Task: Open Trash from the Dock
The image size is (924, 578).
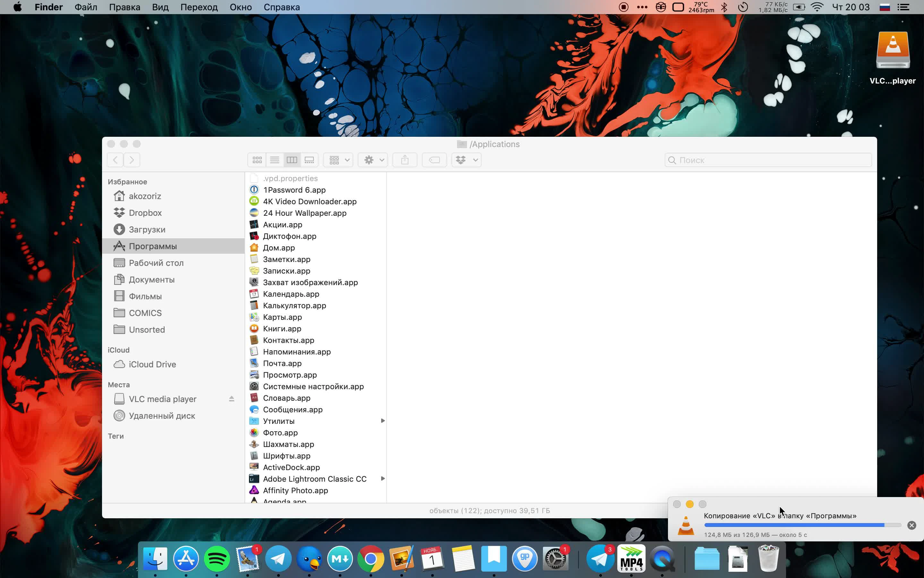Action: pos(768,558)
